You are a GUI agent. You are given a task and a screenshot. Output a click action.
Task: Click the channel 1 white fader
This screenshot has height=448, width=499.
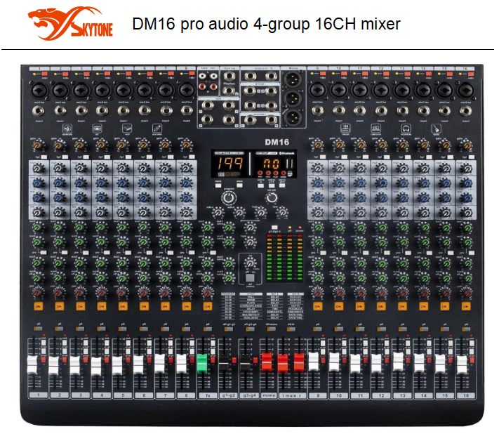coord(32,365)
